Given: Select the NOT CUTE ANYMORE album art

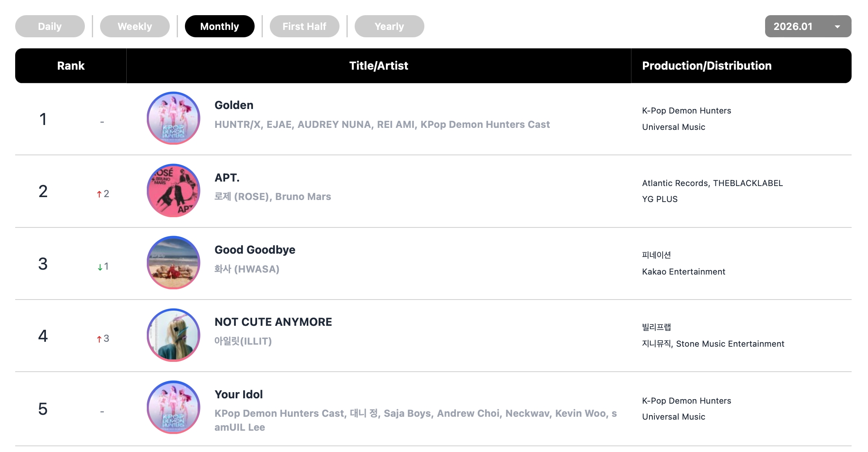Looking at the screenshot, I should tap(173, 335).
